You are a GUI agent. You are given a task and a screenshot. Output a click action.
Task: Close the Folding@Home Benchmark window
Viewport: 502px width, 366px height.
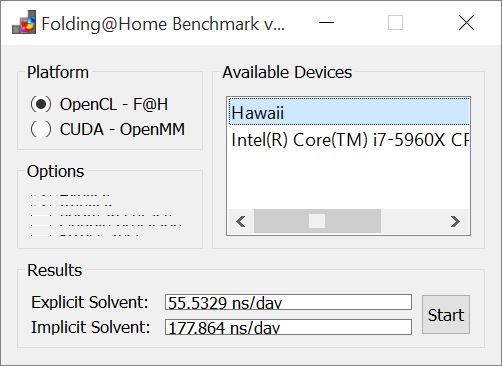click(x=466, y=22)
